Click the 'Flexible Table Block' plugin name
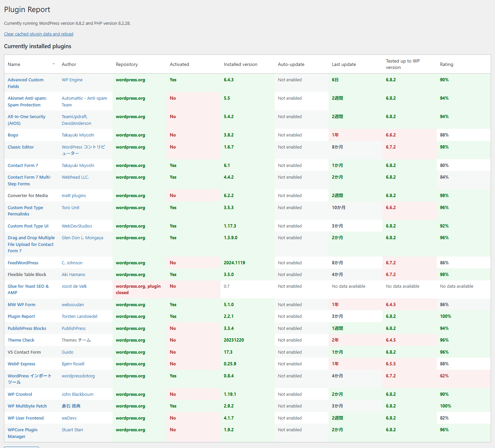495x448 pixels. tap(27, 274)
